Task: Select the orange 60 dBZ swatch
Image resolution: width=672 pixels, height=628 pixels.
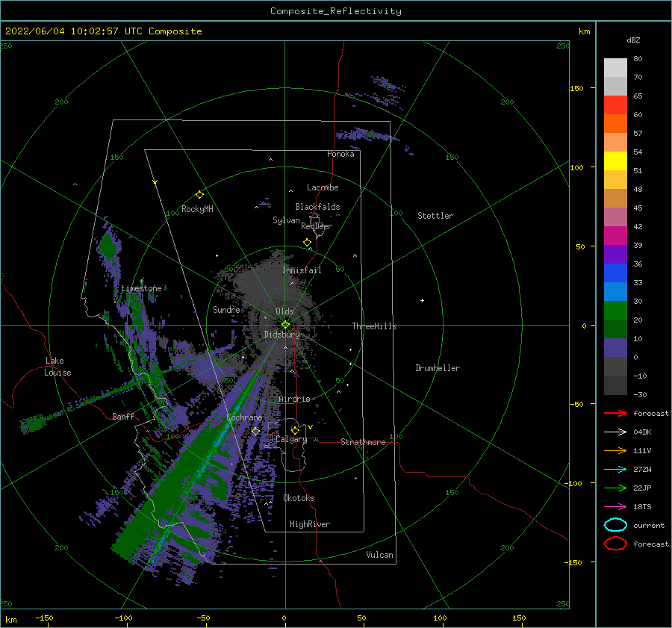Action: (x=615, y=124)
